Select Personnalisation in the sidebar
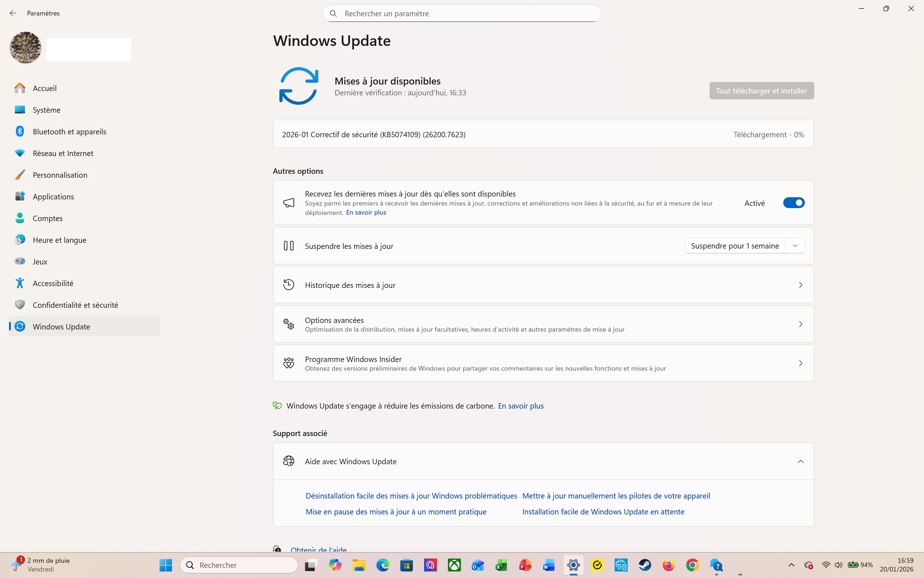924x578 pixels. pos(85,175)
